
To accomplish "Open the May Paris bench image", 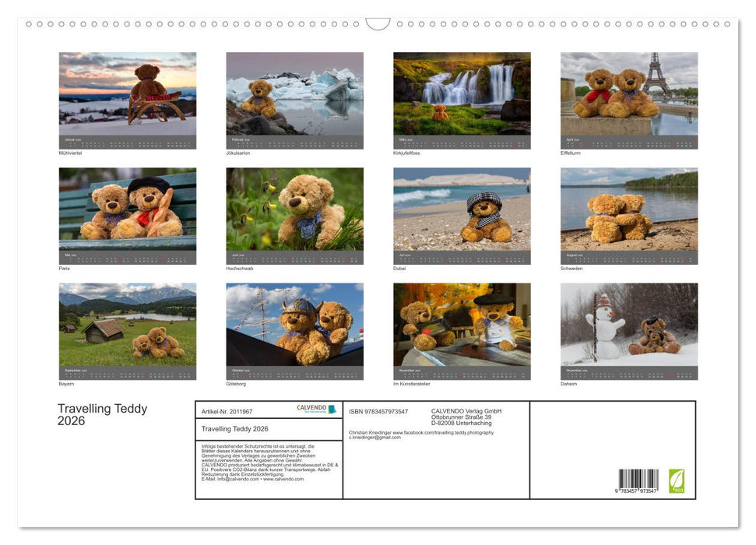I will [x=126, y=216].
